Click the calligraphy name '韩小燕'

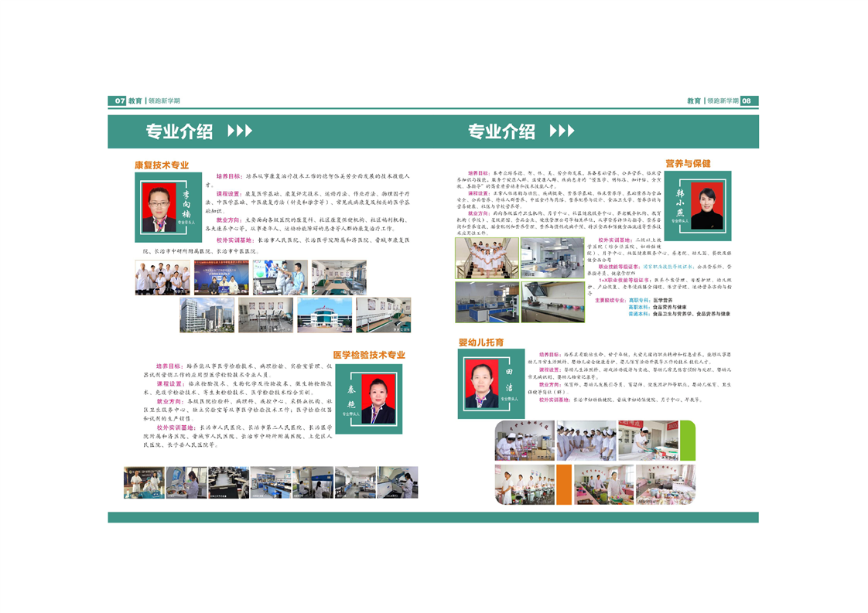tap(680, 203)
